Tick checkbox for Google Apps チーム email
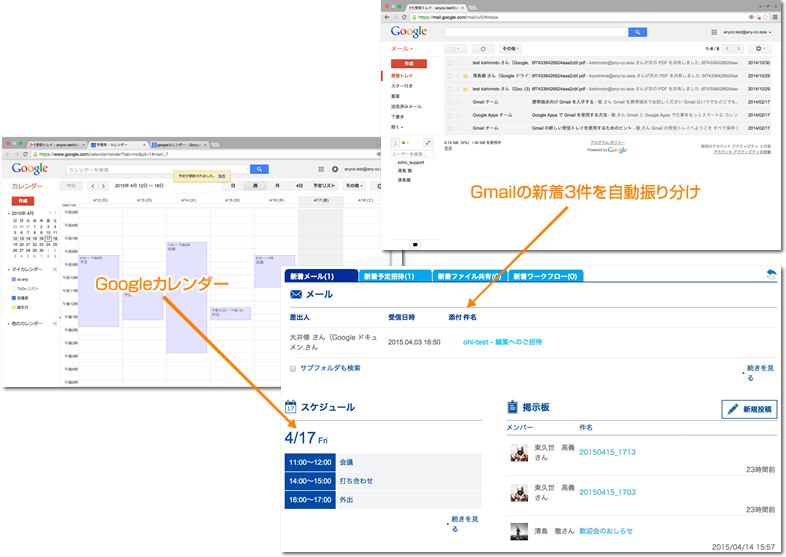The image size is (786, 557). coord(450,115)
